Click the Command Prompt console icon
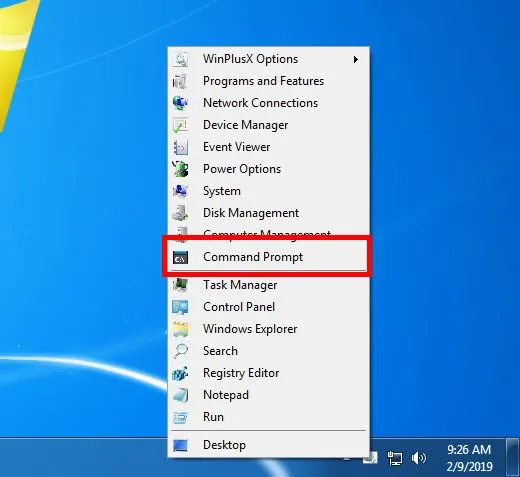The width and height of the screenshot is (520, 477). [x=180, y=258]
